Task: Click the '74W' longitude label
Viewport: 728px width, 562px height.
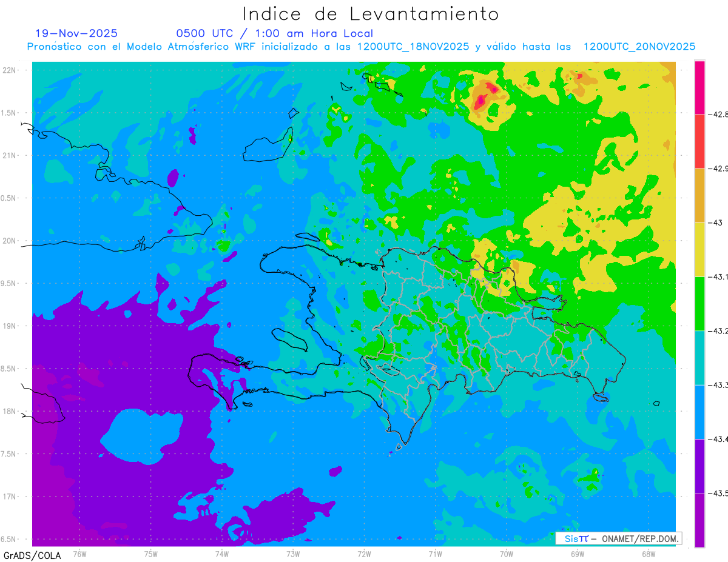Action: tap(221, 554)
